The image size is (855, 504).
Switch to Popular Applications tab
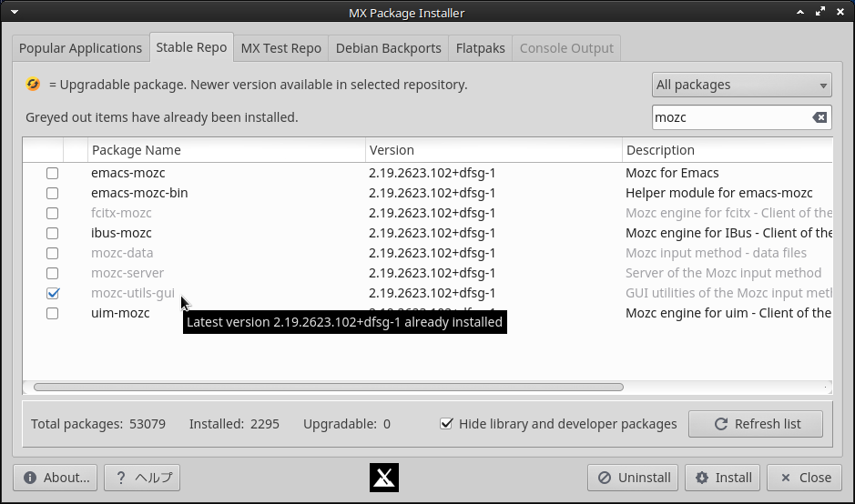[81, 48]
